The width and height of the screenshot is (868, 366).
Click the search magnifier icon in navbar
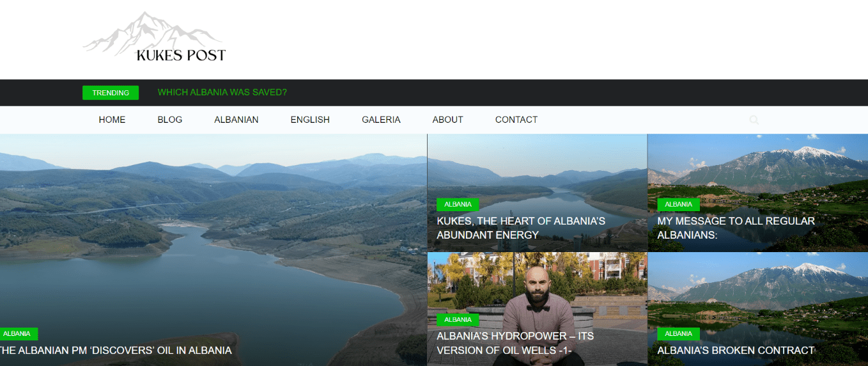754,120
